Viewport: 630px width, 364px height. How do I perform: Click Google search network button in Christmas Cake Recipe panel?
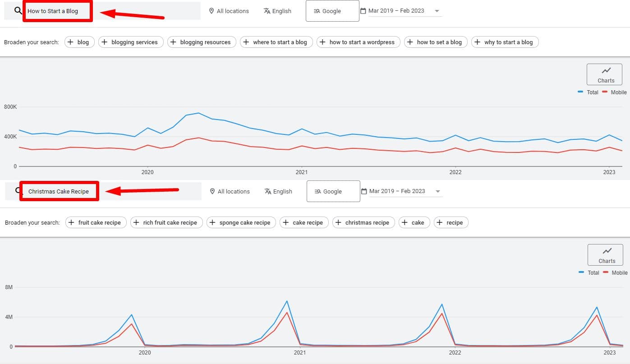coord(333,191)
